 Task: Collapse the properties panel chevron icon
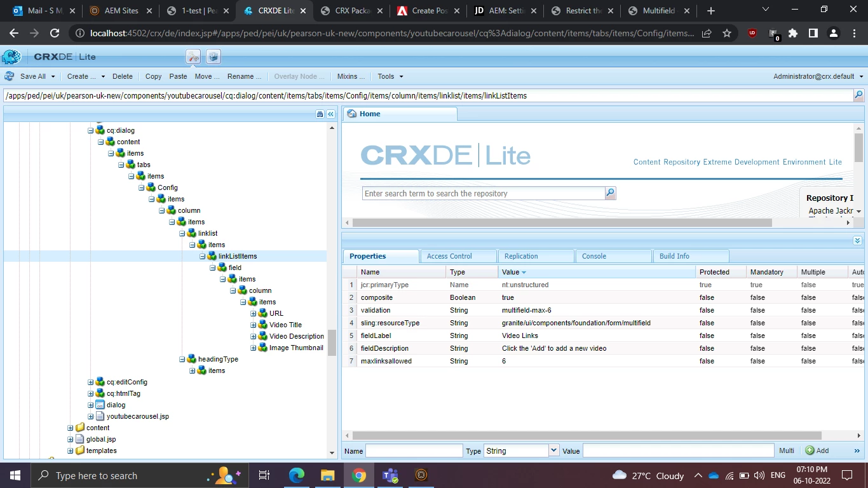point(857,241)
